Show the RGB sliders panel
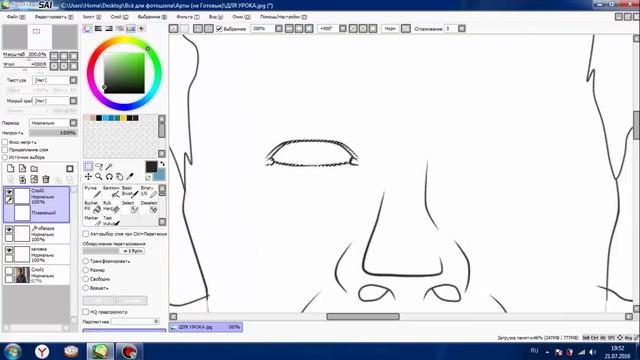 point(98,29)
